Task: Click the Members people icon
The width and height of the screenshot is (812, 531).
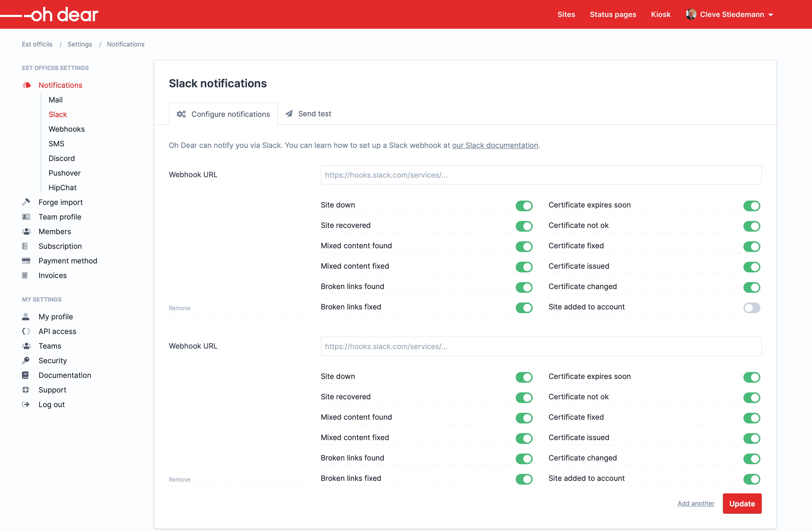Action: (26, 231)
